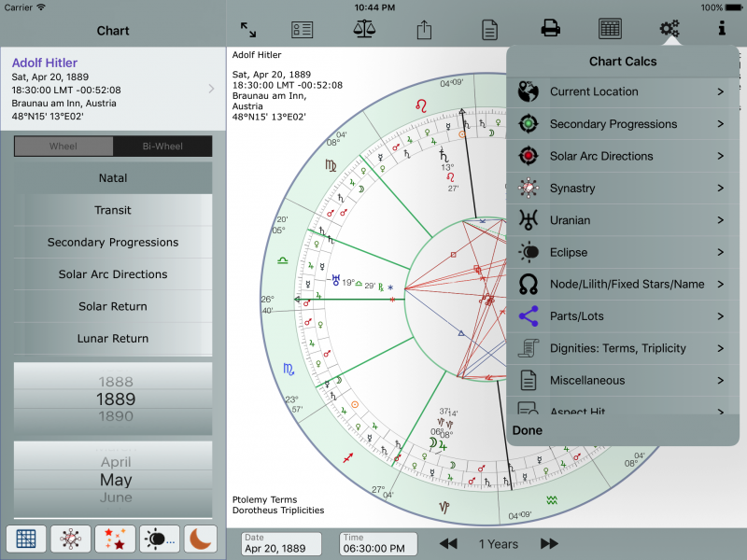Toggle the eclipse sun-moon icon at bottom
This screenshot has height=560, width=747.
pyautogui.click(x=158, y=539)
